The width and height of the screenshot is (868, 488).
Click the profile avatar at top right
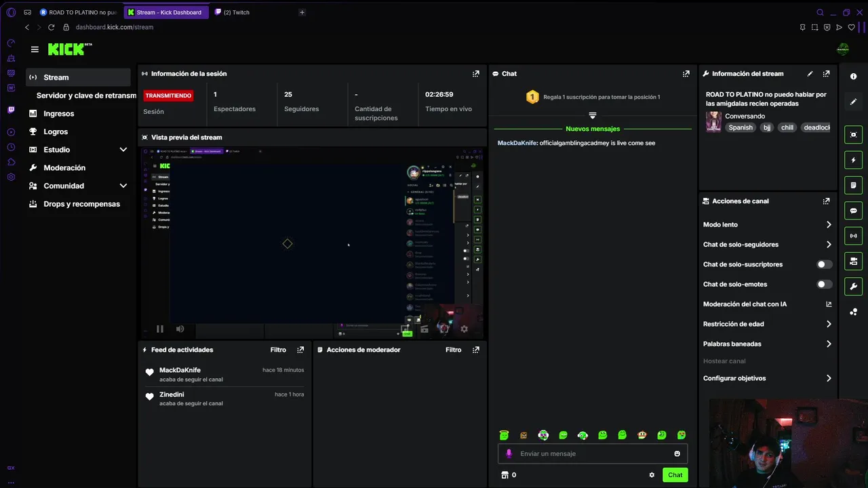843,49
